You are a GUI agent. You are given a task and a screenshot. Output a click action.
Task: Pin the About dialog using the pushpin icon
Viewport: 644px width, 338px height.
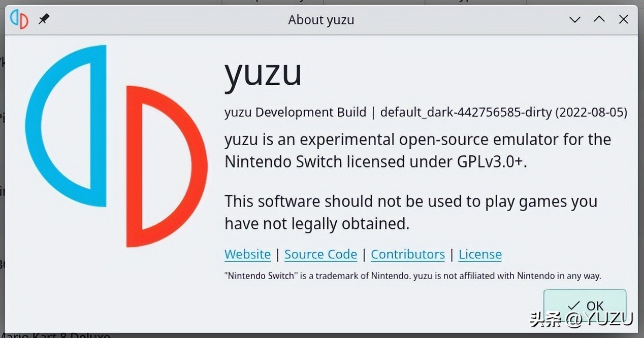(44, 19)
